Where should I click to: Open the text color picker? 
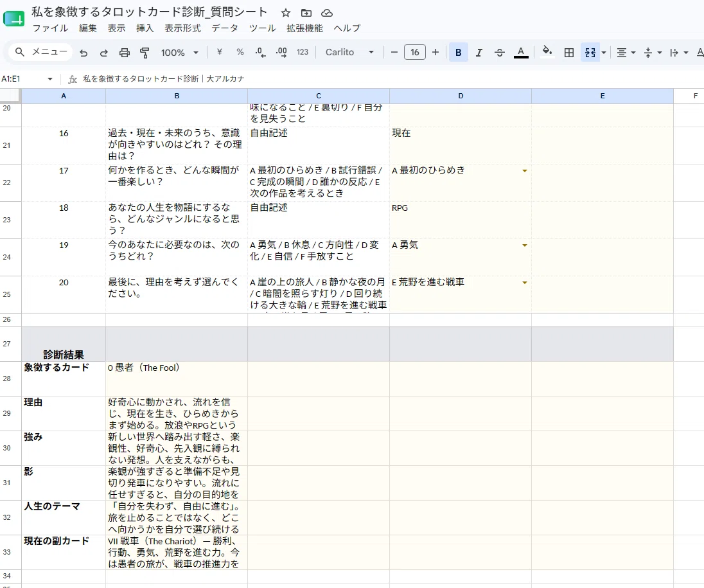521,52
